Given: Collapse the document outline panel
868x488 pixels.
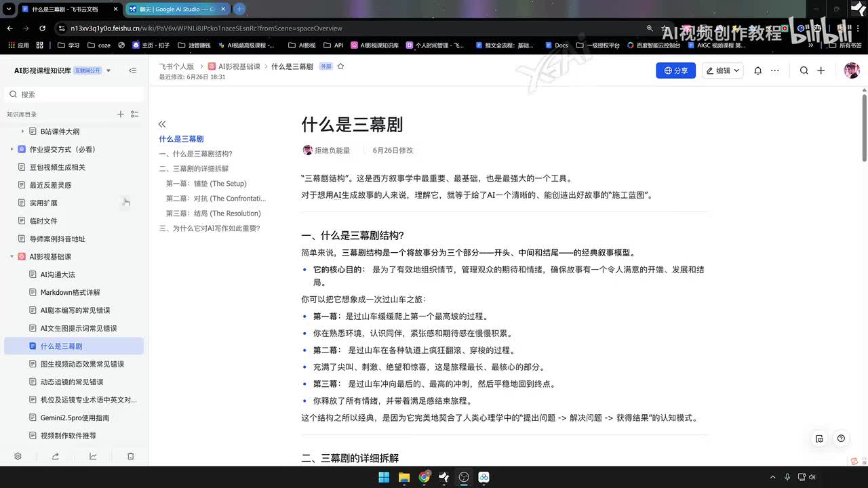Looking at the screenshot, I should 162,124.
